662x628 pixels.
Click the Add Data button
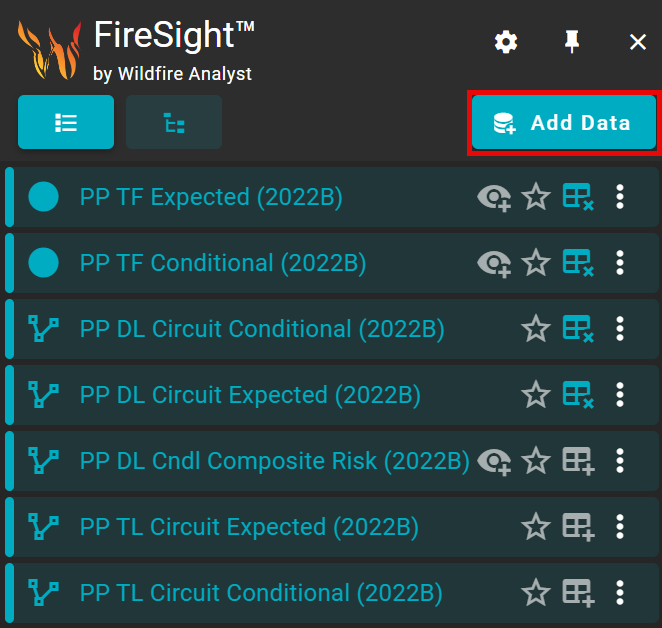tap(563, 123)
